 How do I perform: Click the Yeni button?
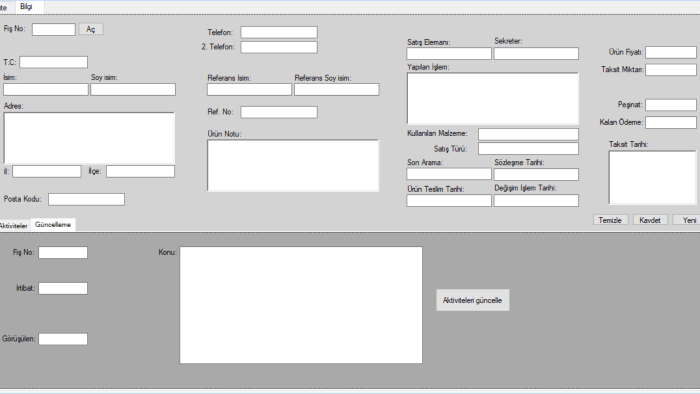(x=688, y=220)
